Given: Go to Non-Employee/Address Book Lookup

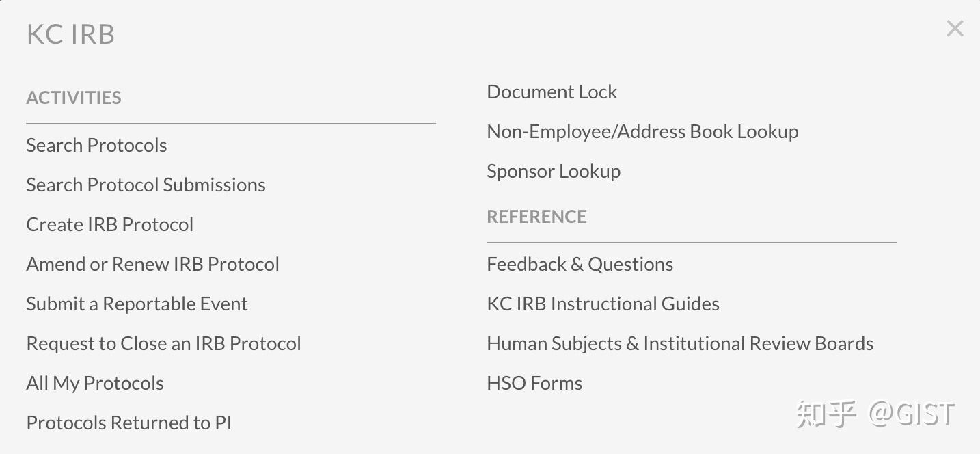Looking at the screenshot, I should (x=642, y=131).
